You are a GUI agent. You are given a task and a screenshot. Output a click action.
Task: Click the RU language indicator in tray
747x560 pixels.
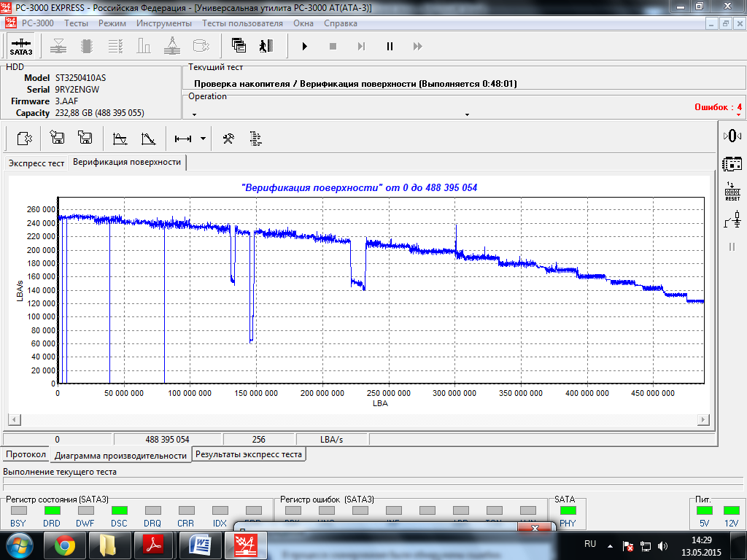590,544
